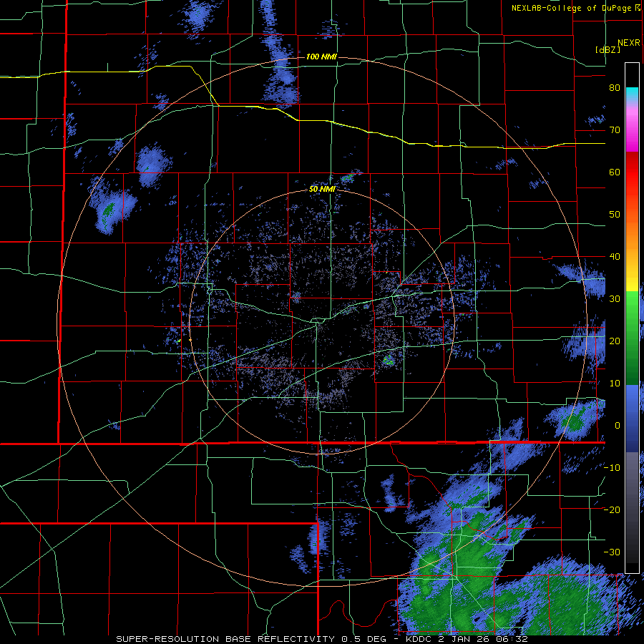Click the 60 dBZ scale value
Image resolution: width=644 pixels, height=644 pixels.
tap(615, 172)
